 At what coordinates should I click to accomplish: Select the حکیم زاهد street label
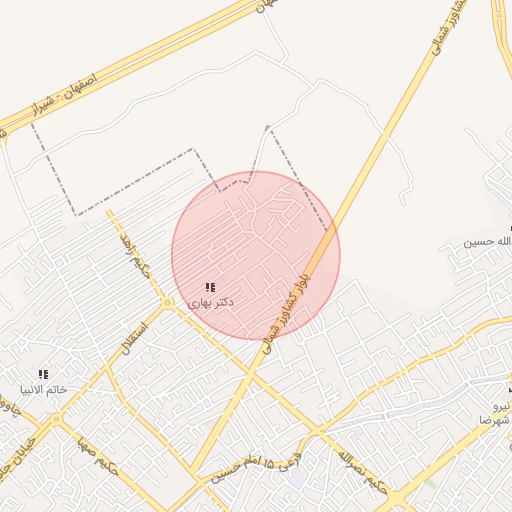135,256
